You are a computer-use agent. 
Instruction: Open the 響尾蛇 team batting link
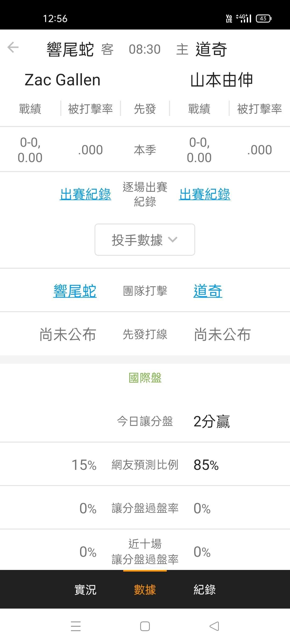point(75,291)
